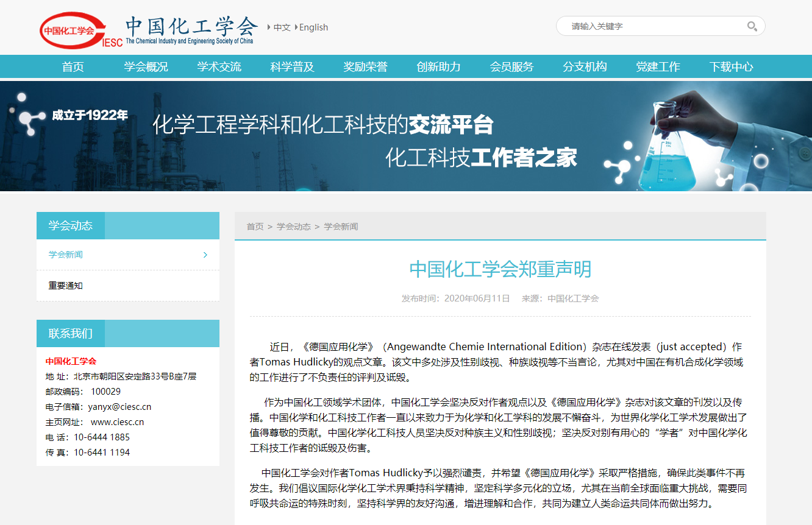Image resolution: width=812 pixels, height=525 pixels.
Task: Click the 首页 breadcrumb link
Action: point(255,227)
